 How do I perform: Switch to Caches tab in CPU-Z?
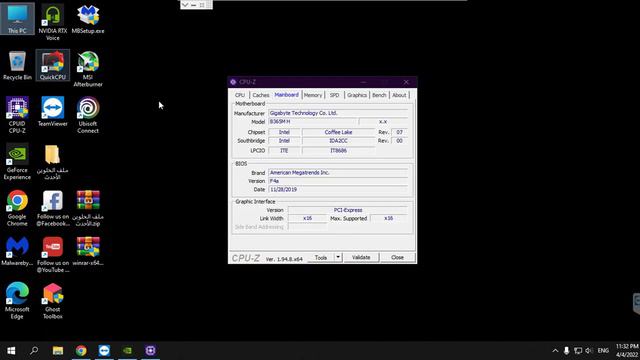tap(261, 95)
